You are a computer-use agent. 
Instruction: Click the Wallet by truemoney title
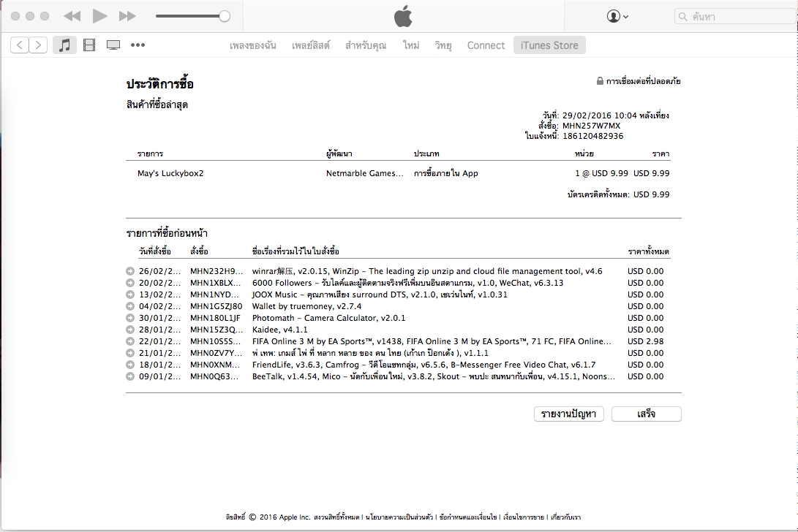tap(307, 306)
